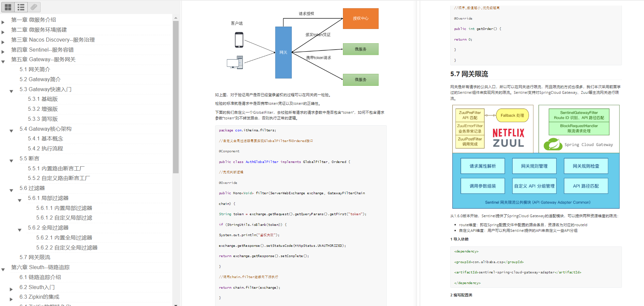Go to 6.3 Zipkin的集成
Viewport: 644px width, 306px height.
click(39, 297)
